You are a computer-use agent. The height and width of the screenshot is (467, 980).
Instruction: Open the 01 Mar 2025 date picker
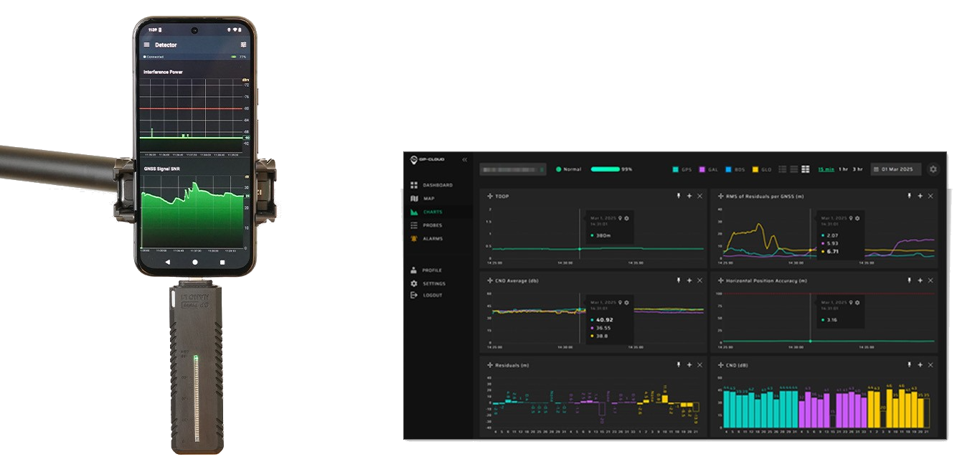[x=895, y=169]
